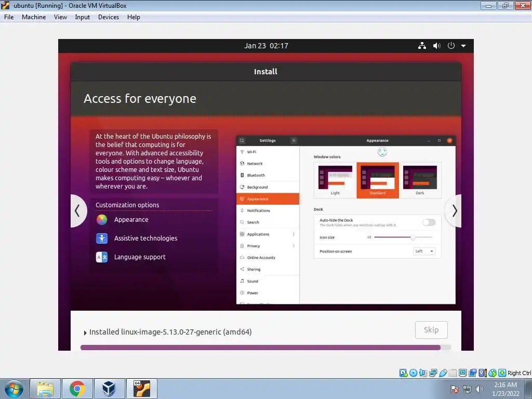
Task: Click the display status icon
Action: (462, 373)
